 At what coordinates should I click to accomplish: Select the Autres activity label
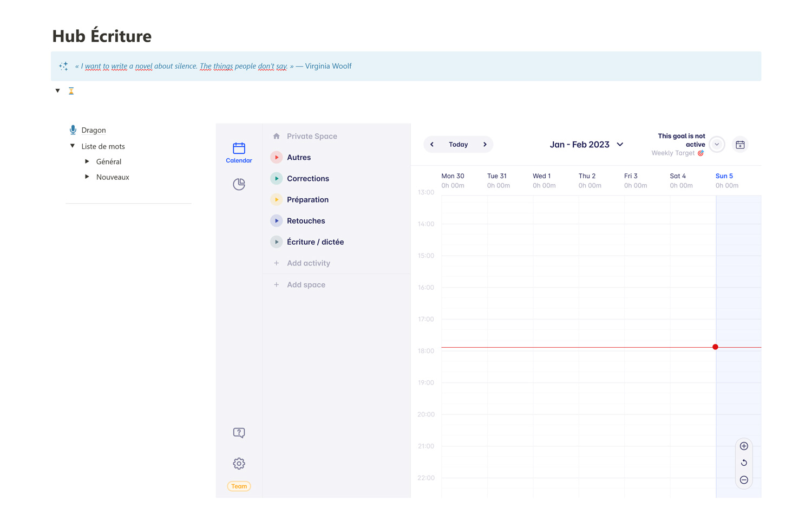pyautogui.click(x=299, y=158)
